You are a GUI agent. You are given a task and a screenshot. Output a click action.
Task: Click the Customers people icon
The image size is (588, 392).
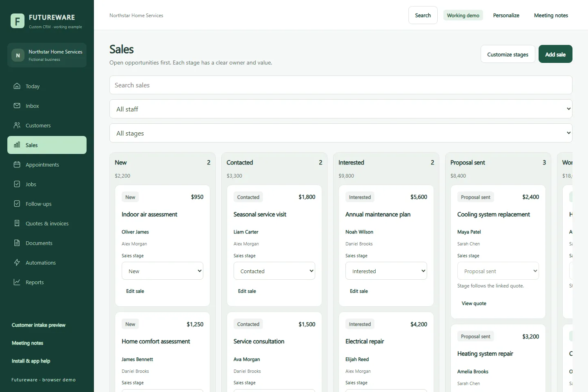pos(17,125)
